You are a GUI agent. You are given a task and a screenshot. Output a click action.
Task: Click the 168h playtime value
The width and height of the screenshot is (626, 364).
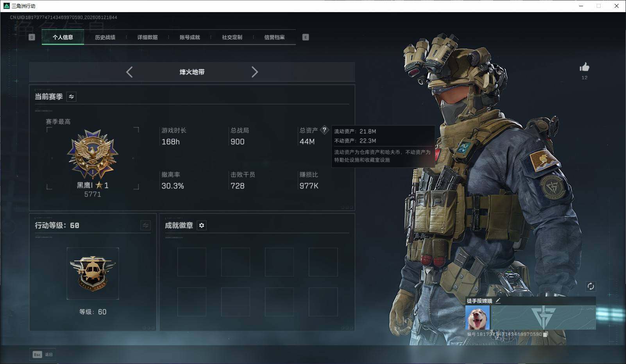[171, 142]
